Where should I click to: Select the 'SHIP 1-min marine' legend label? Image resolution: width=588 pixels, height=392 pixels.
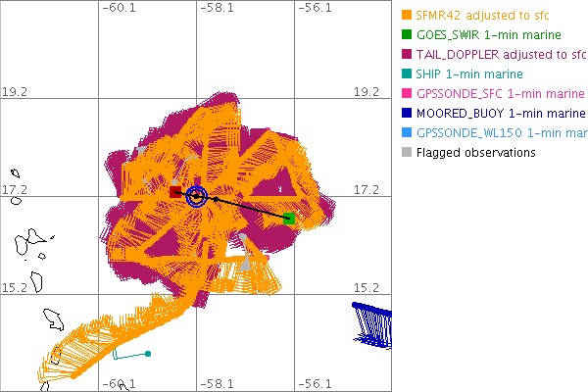469,73
